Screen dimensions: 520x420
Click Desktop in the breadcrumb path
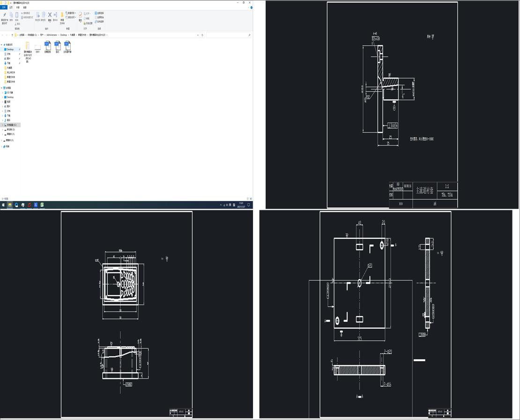[63, 35]
